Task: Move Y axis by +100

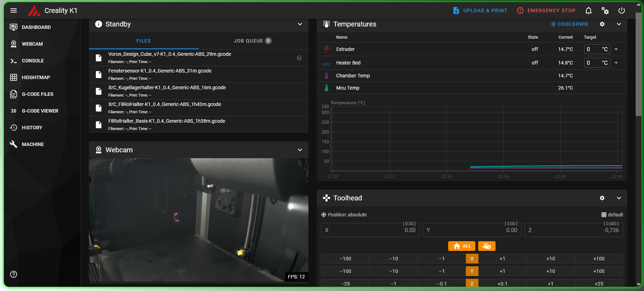Action: 599,271
